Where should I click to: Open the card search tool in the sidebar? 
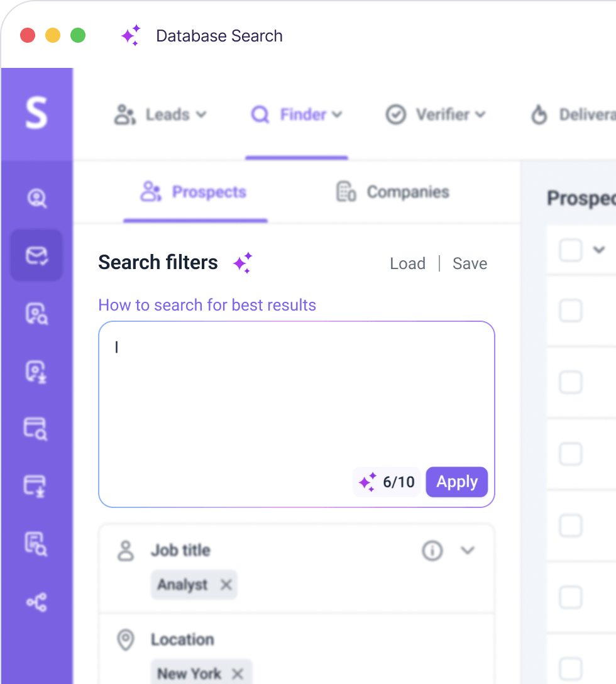38,429
